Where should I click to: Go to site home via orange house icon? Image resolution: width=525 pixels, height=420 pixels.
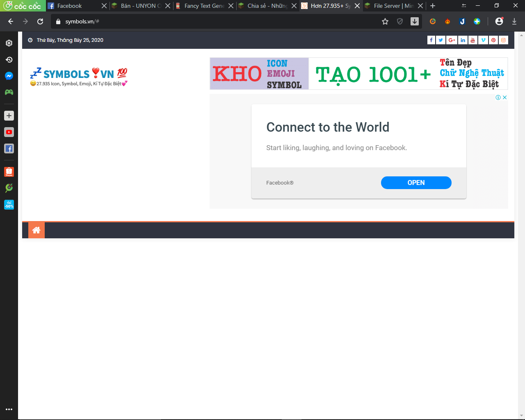point(37,230)
